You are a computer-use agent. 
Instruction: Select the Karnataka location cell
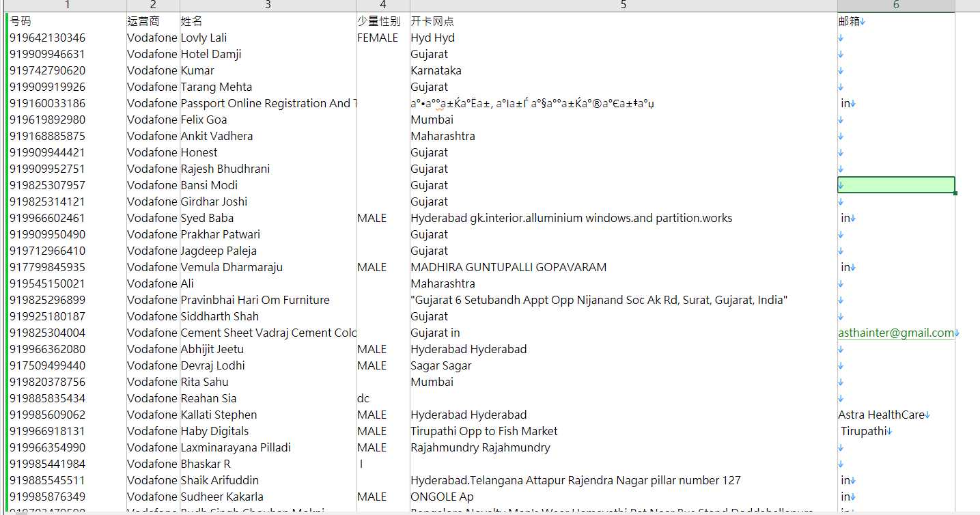click(624, 70)
